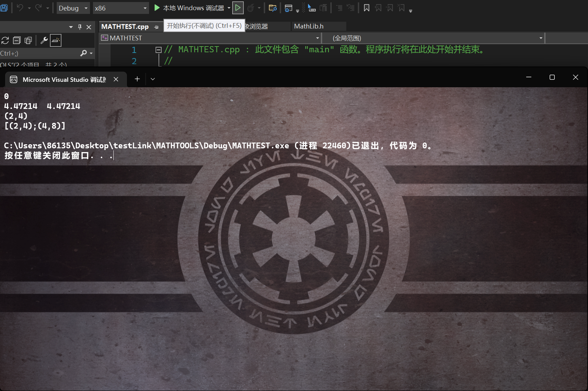
Task: Click the exe path exit message line
Action: pyautogui.click(x=218, y=146)
